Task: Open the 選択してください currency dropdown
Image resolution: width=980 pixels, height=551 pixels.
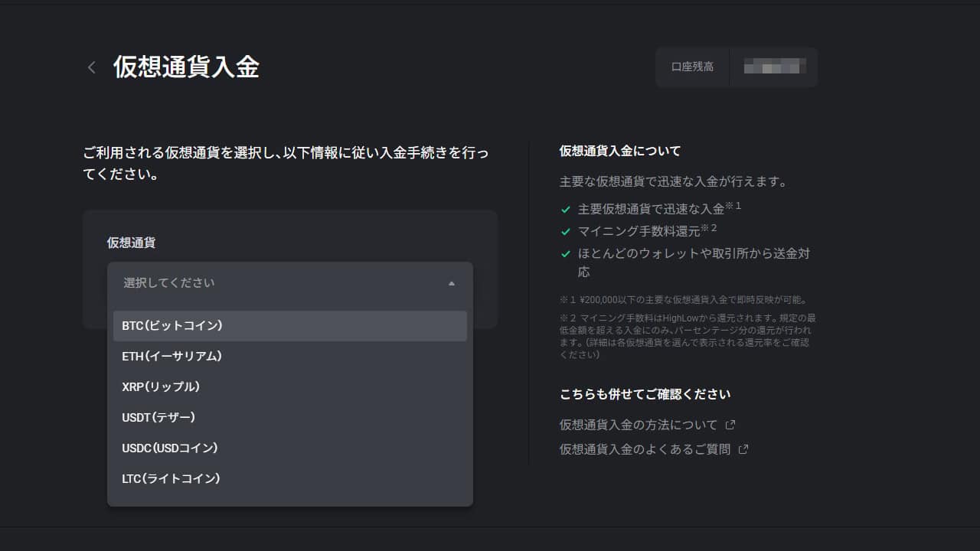Action: click(290, 283)
